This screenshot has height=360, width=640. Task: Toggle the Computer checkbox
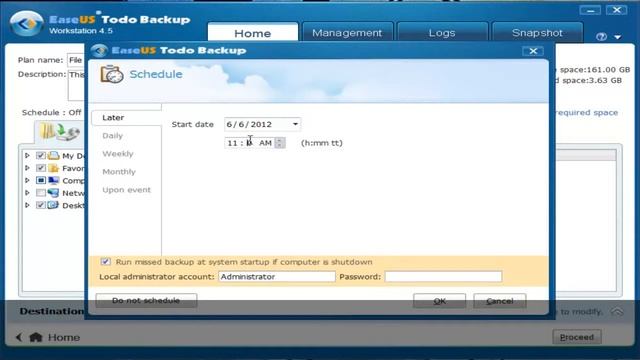(40, 180)
